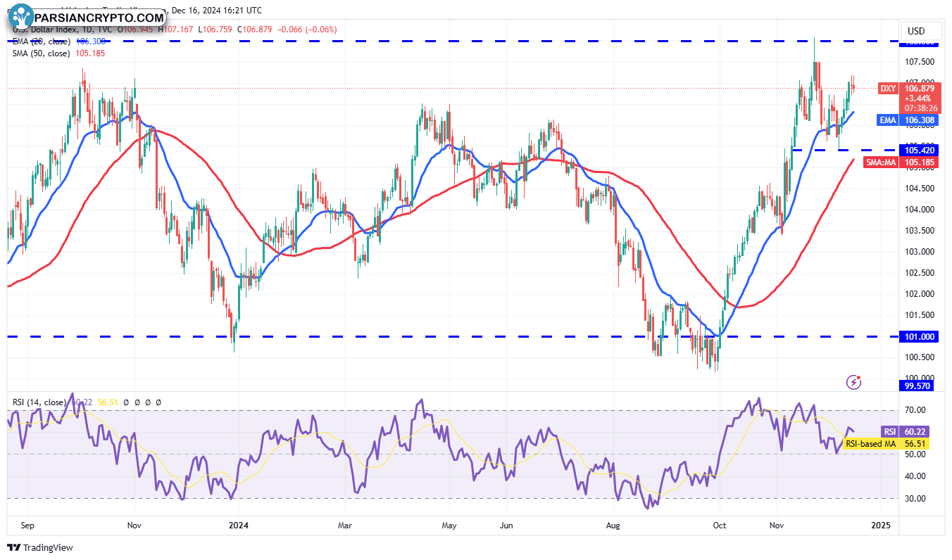Select the SMA (50, close) legend entry
The image size is (952, 560).
(41, 53)
